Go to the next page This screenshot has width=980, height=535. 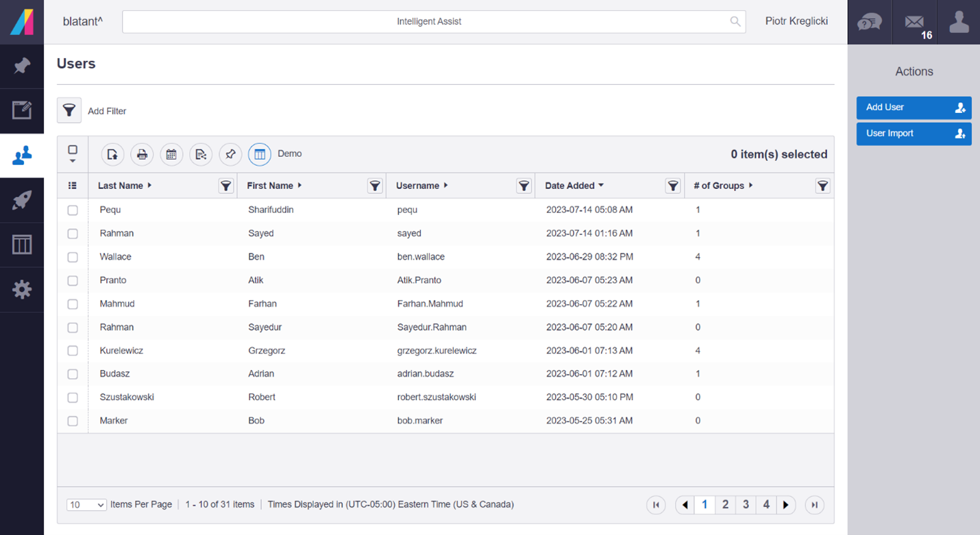coord(786,505)
